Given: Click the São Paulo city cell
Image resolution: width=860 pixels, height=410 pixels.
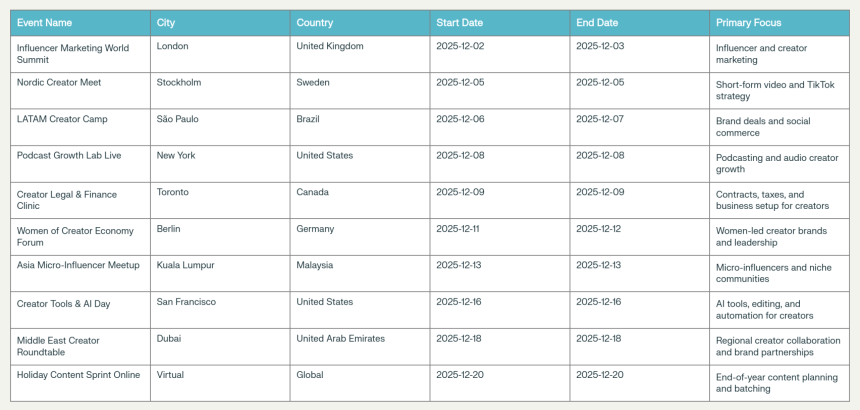Looking at the screenshot, I should click(x=178, y=119).
